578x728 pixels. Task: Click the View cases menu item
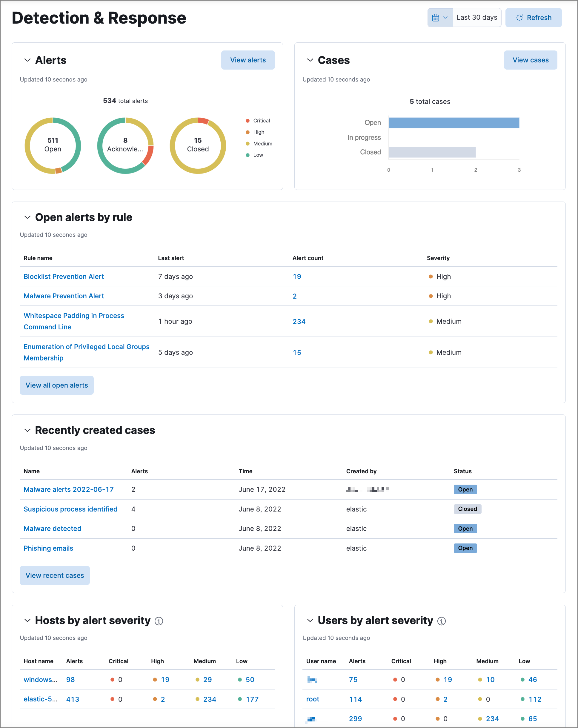point(531,60)
